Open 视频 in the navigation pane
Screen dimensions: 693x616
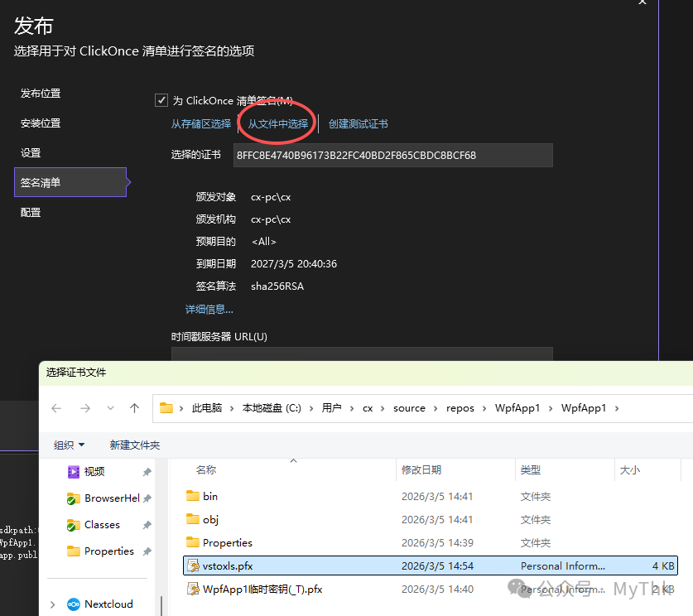tap(94, 472)
